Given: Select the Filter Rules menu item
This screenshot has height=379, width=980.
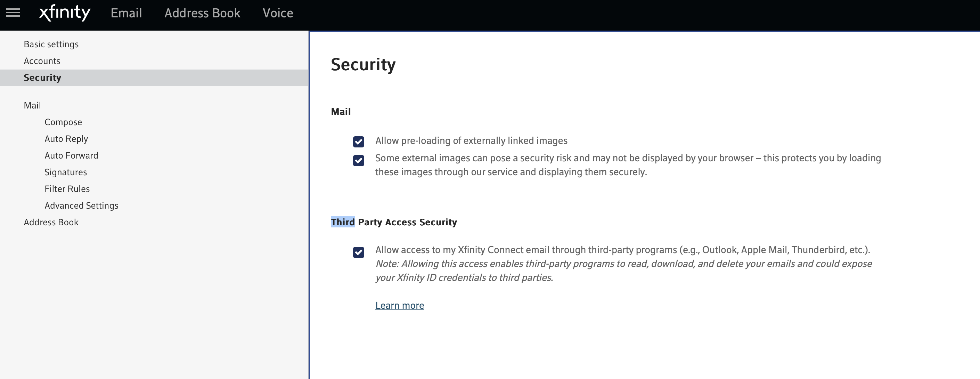Looking at the screenshot, I should 67,188.
